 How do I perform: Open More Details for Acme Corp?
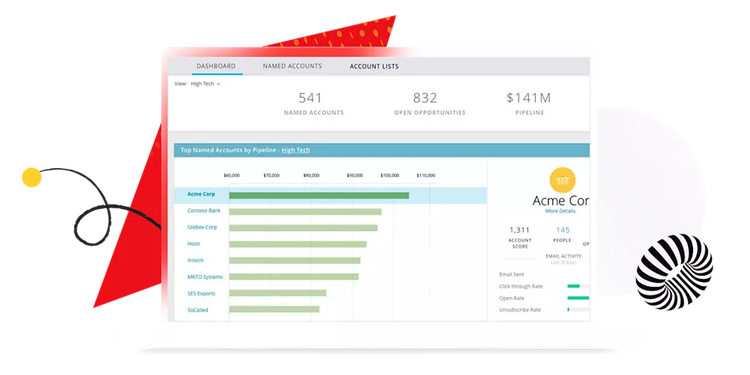[561, 211]
